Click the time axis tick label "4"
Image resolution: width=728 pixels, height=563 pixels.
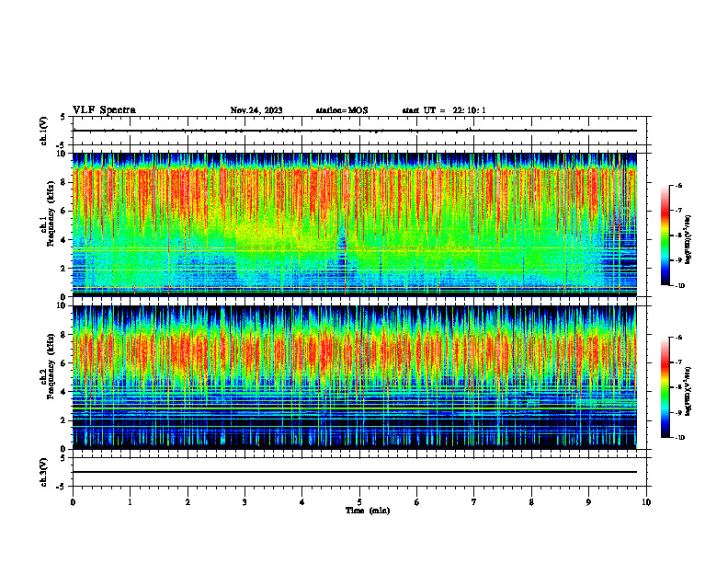coord(302,502)
